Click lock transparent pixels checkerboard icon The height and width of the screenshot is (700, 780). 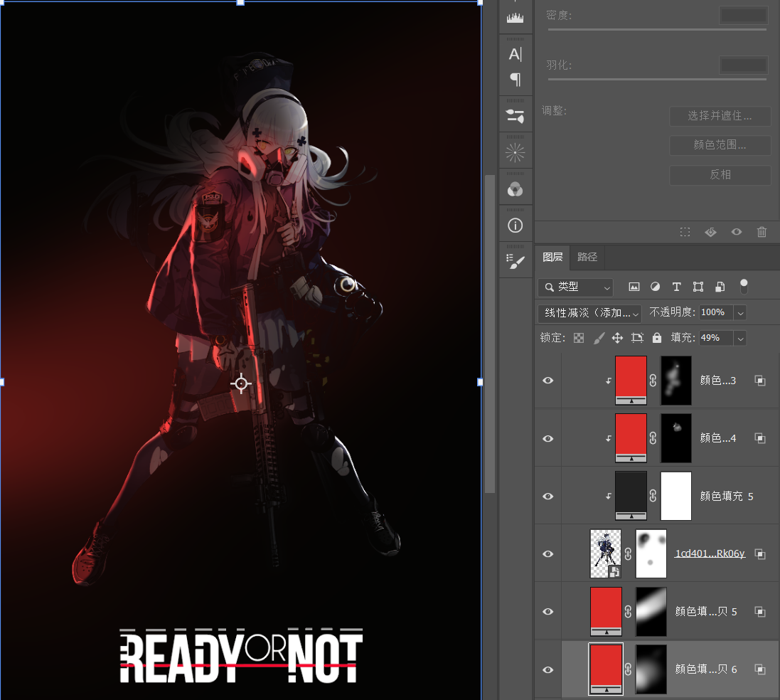(x=579, y=338)
